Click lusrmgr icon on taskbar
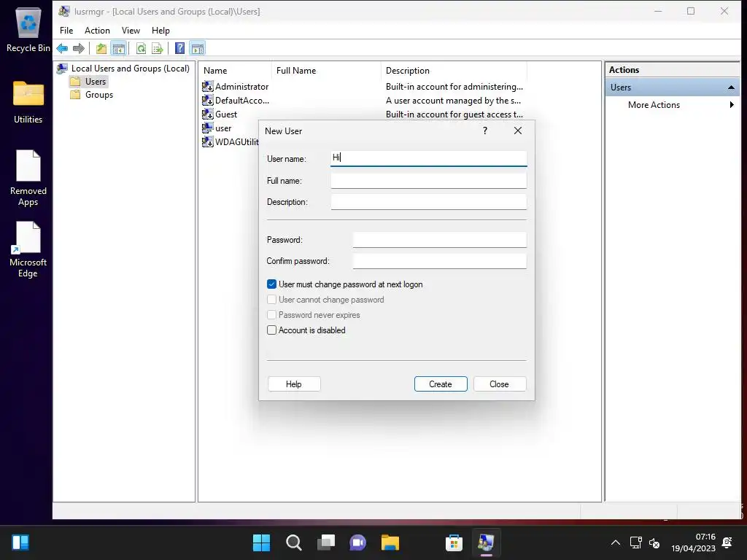The width and height of the screenshot is (747, 560). 486,542
